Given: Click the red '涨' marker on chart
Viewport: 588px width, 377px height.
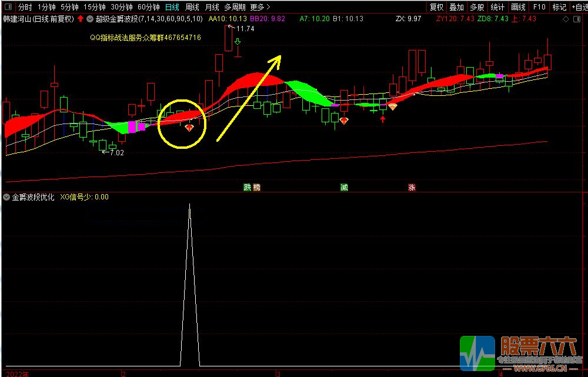Looking at the screenshot, I should coord(412,188).
